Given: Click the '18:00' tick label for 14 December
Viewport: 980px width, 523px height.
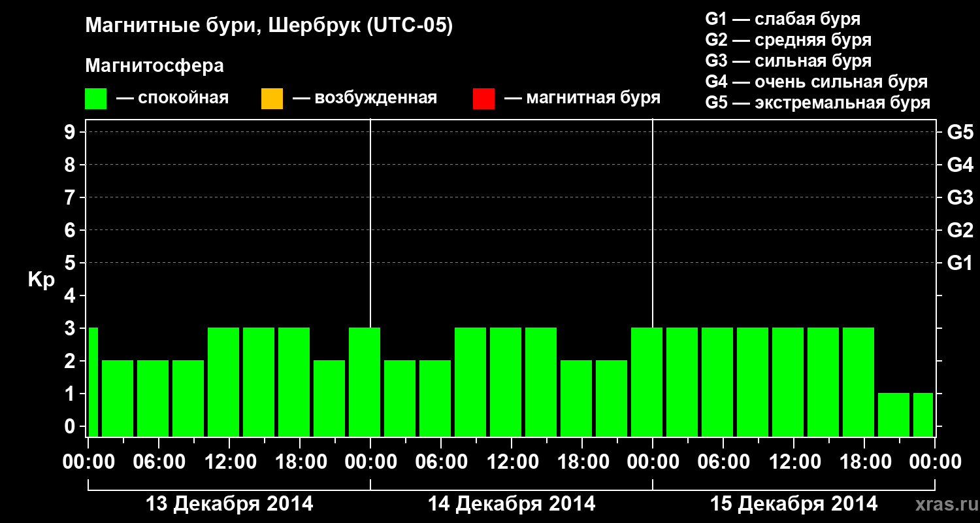Looking at the screenshot, I should pos(582,462).
